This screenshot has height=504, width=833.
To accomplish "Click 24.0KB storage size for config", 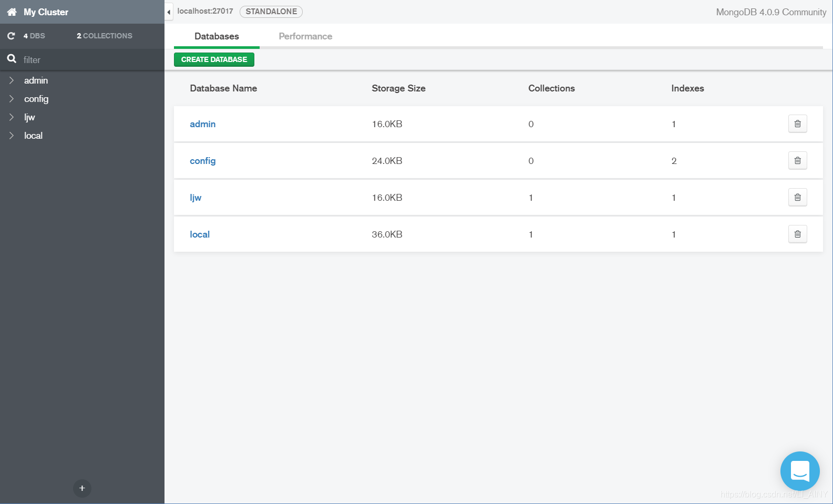I will [387, 161].
